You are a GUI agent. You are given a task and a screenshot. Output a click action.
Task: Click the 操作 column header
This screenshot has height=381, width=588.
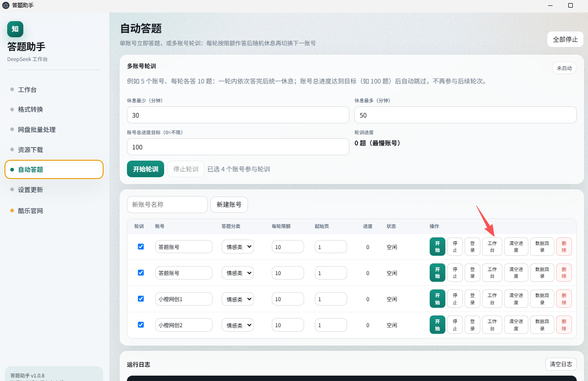[x=434, y=226]
